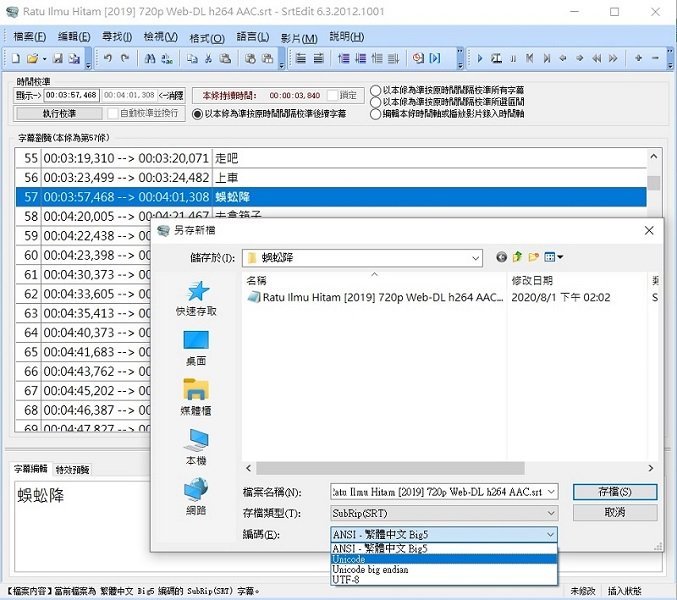Viewport: 677px width, 600px height.
Task: Open the 格式(O) menu
Action: click(207, 38)
